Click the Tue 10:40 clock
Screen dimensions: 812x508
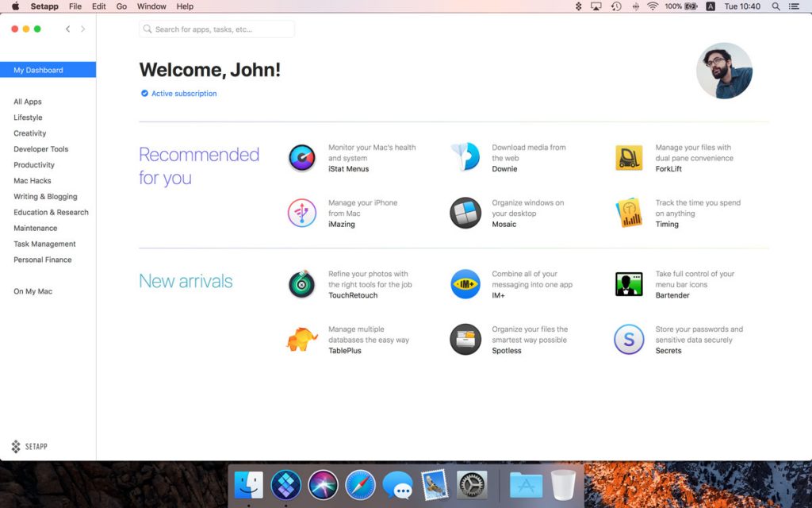coord(742,6)
